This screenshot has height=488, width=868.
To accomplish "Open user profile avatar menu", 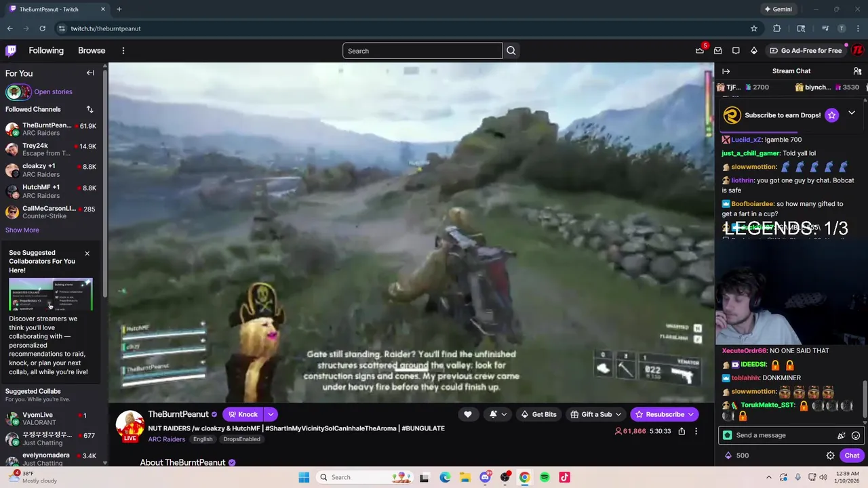I will 857,50.
